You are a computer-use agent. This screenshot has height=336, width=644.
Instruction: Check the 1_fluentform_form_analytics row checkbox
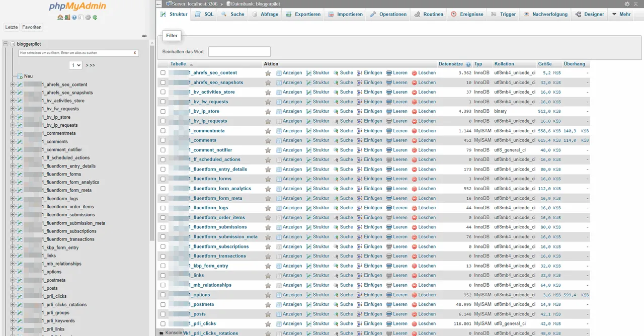coord(163,189)
